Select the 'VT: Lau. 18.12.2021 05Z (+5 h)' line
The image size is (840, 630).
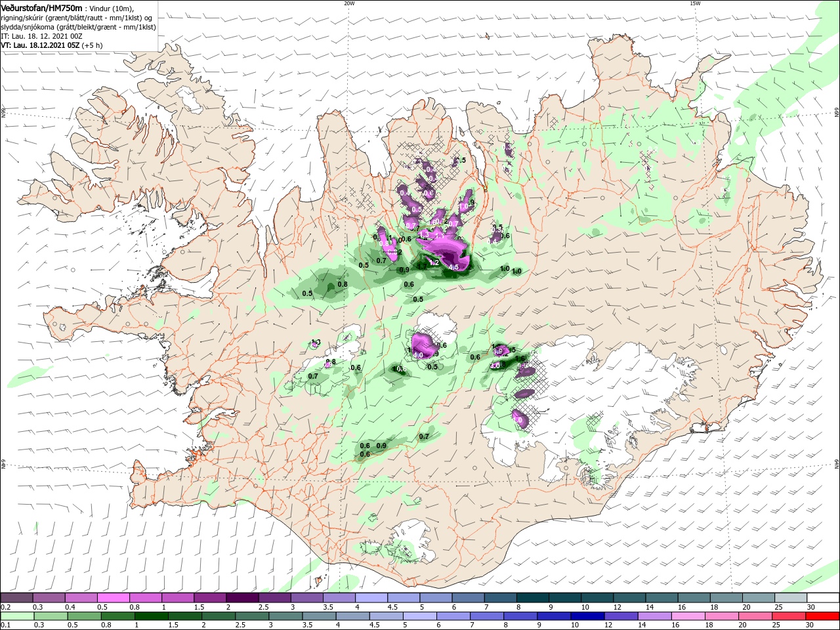click(x=52, y=45)
